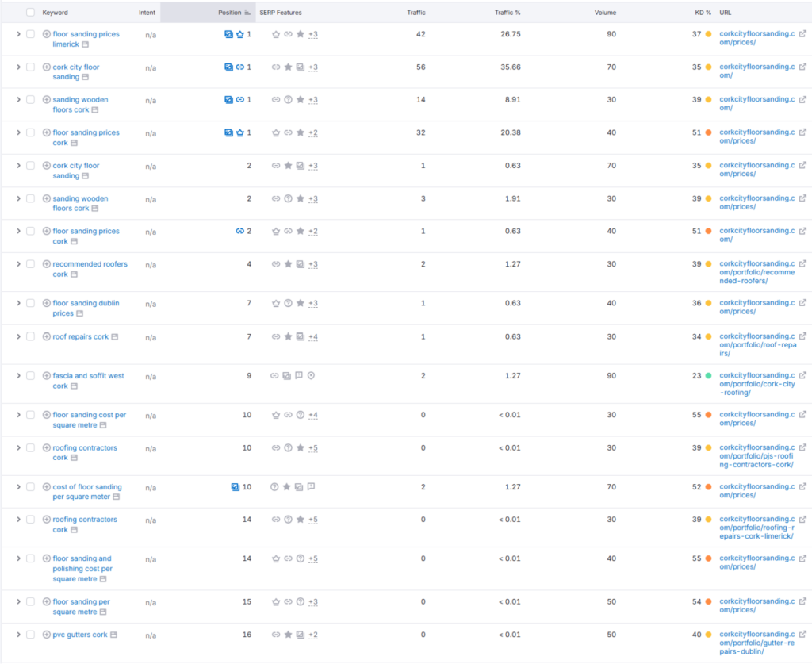Screen dimensions: 812x664
Task: View SERP snapshot icon for 'roof repairs cork'
Action: point(114,336)
